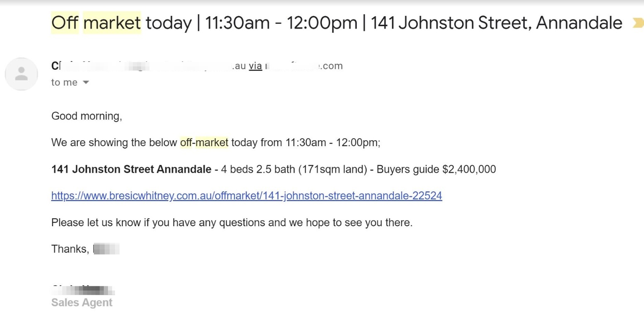Click the bold "141 Johnston Street Annandale" text
Screen dimensions: 644x320
tap(131, 169)
